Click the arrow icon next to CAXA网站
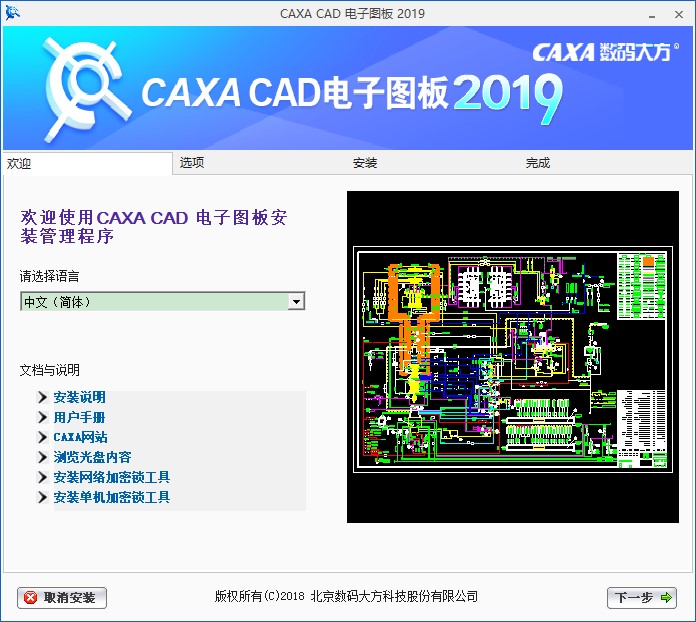The height and width of the screenshot is (622, 696). [x=42, y=437]
